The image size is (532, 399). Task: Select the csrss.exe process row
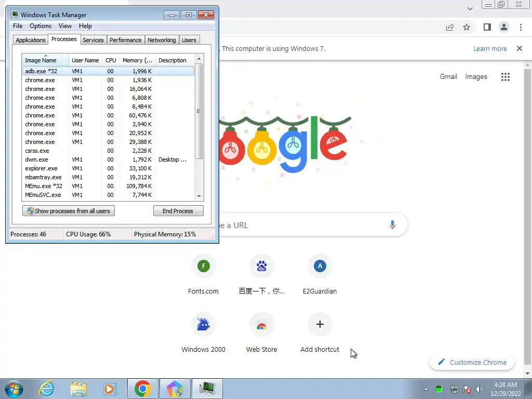pos(108,151)
